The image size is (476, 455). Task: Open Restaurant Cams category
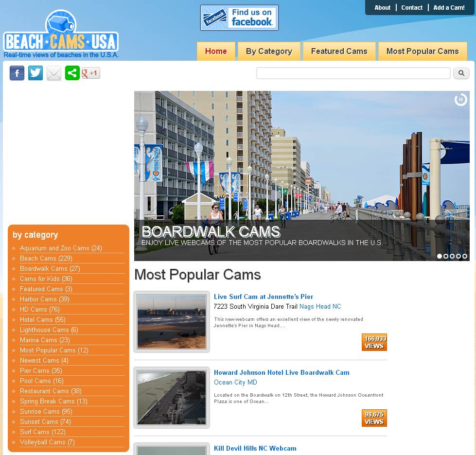coord(51,391)
